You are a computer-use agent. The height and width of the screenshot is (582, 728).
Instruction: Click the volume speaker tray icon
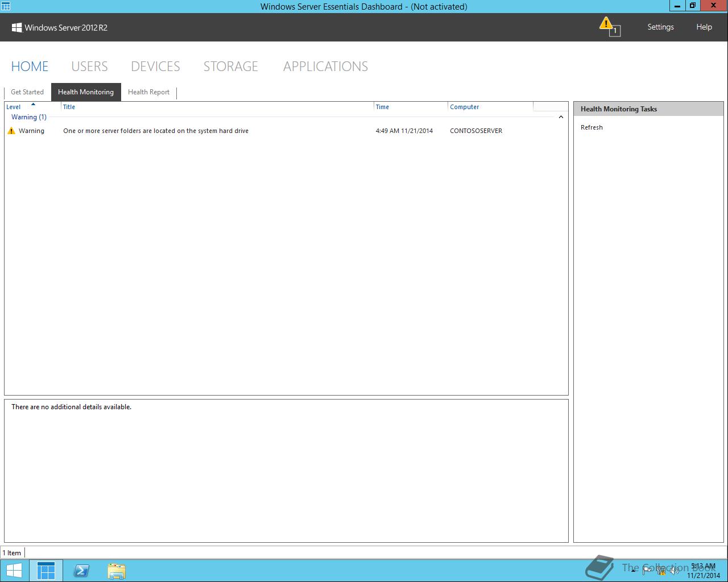coord(675,571)
